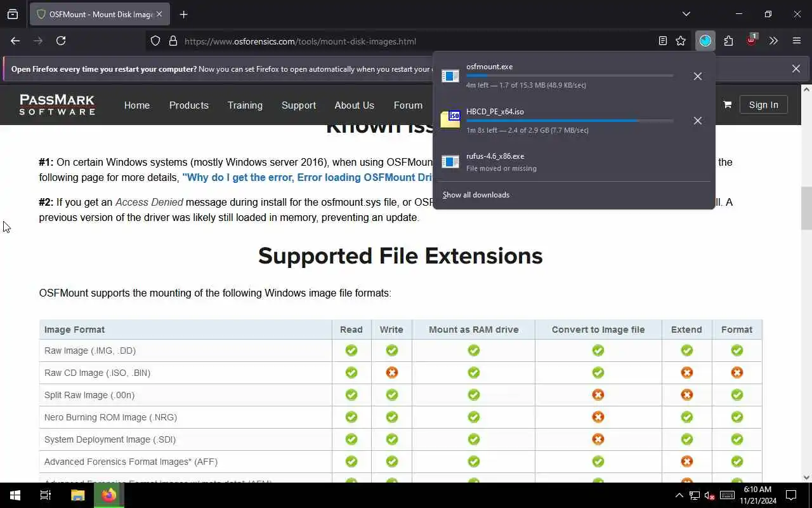
Task: Click the Raw CD Image (.ISO, .BIN) row
Action: 400,373
